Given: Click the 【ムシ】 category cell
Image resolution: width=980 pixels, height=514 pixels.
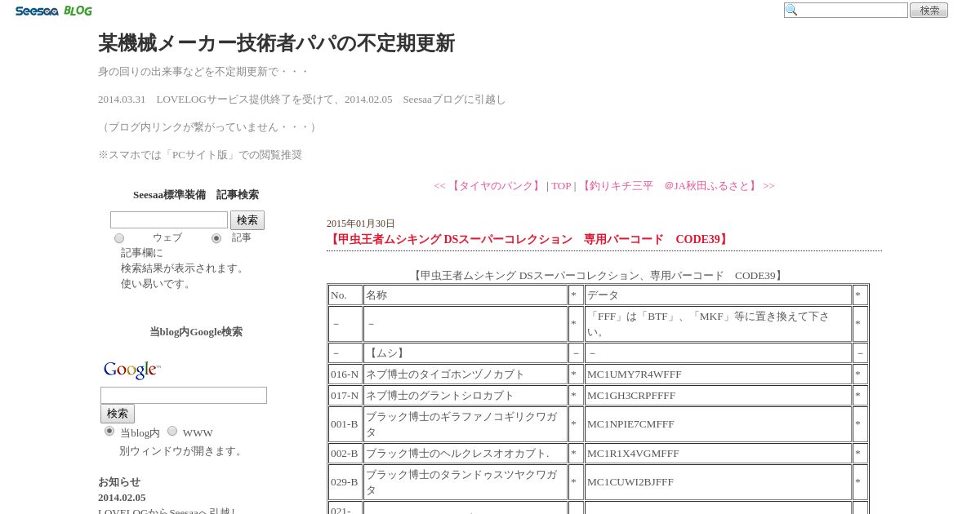Looking at the screenshot, I should 465,353.
